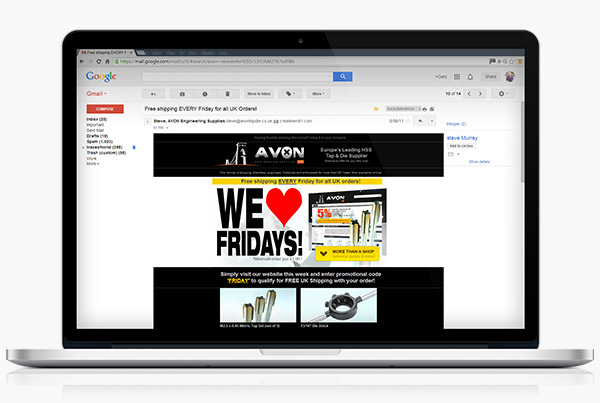
Task: Open the Die Stock product thumbnail
Action: pyautogui.click(x=339, y=305)
